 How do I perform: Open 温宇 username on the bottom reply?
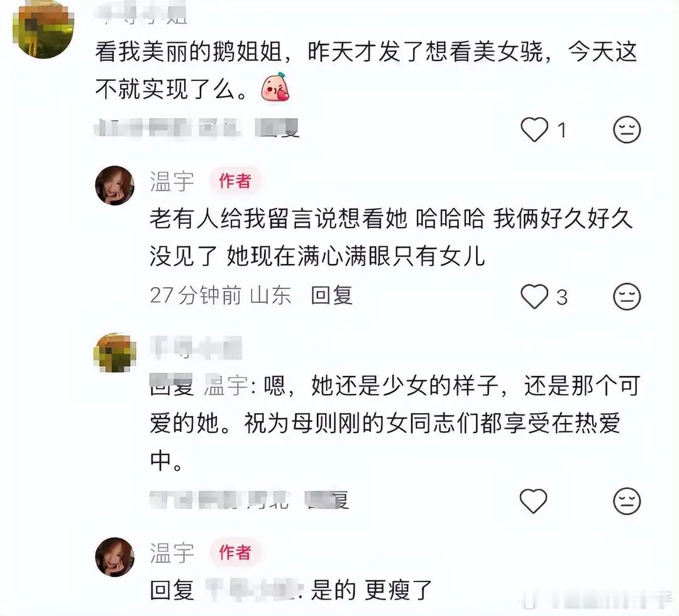coord(172,553)
